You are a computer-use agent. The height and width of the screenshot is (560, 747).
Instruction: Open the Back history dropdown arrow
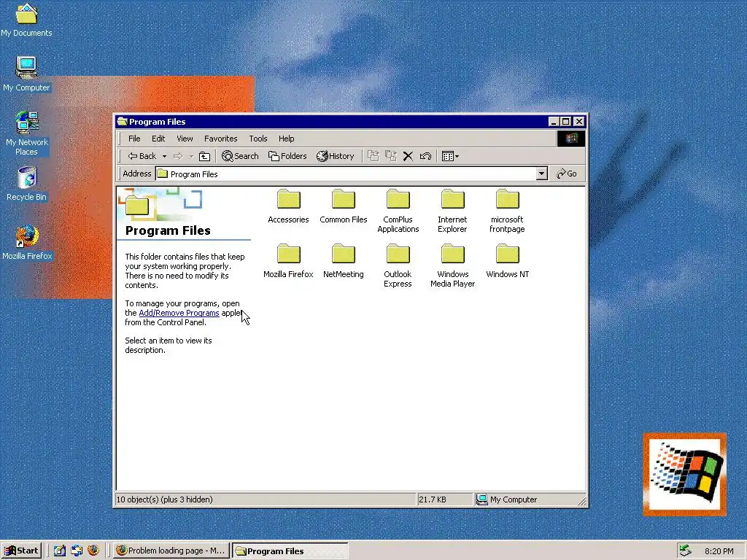click(x=164, y=156)
